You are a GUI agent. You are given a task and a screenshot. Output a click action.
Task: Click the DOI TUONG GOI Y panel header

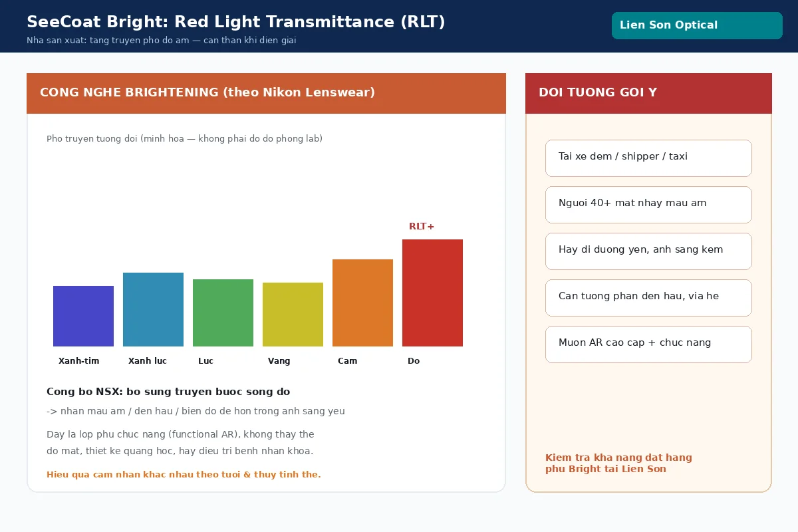tap(648, 93)
